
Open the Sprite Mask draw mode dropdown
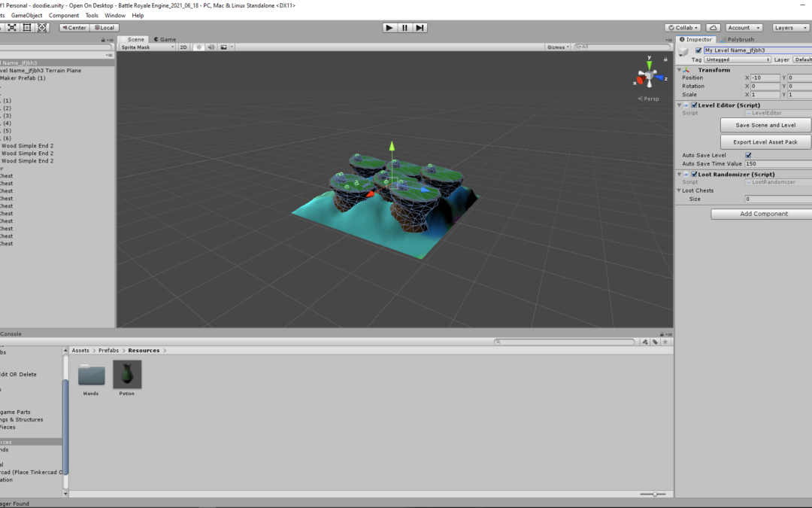(x=147, y=47)
